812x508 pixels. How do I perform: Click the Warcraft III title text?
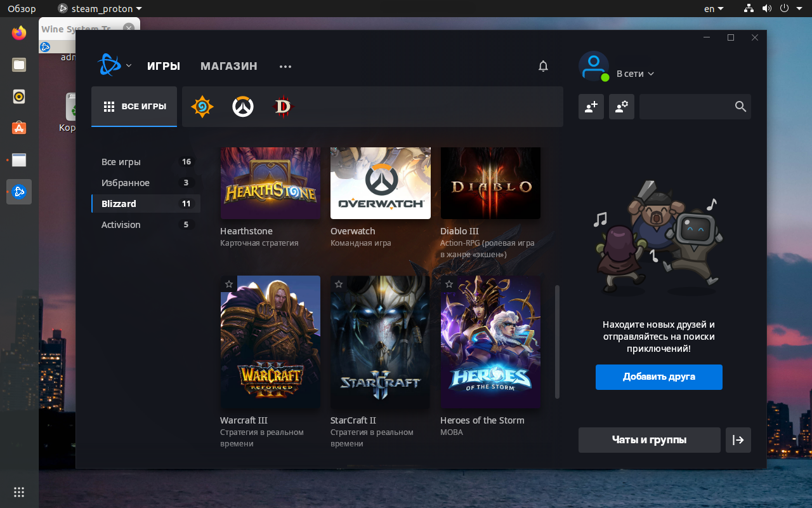[244, 420]
